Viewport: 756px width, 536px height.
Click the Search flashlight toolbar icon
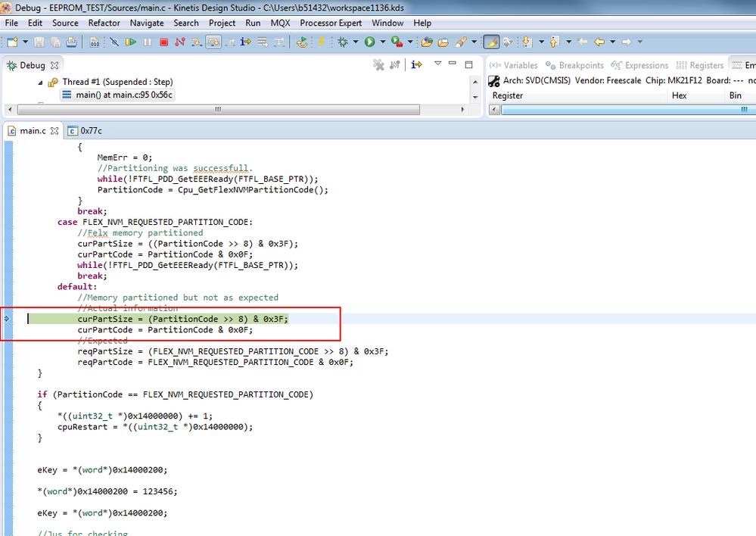click(461, 42)
